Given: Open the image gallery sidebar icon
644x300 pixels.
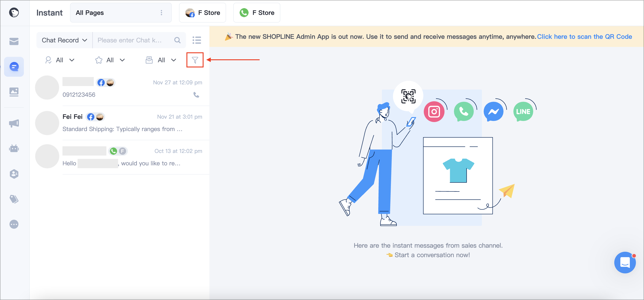Looking at the screenshot, I should click(14, 92).
